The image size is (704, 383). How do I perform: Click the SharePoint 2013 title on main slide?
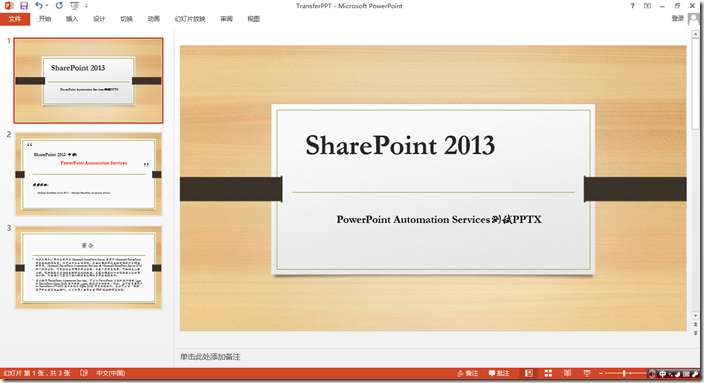click(x=400, y=145)
